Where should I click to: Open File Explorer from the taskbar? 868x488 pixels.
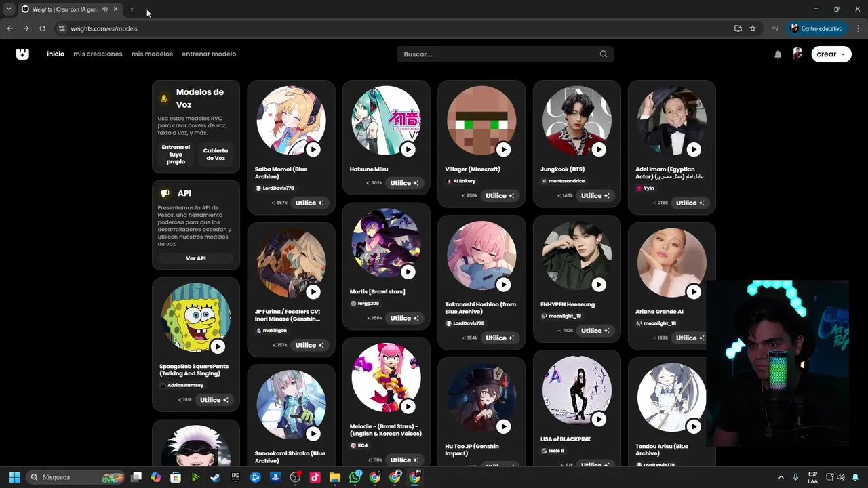(335, 477)
